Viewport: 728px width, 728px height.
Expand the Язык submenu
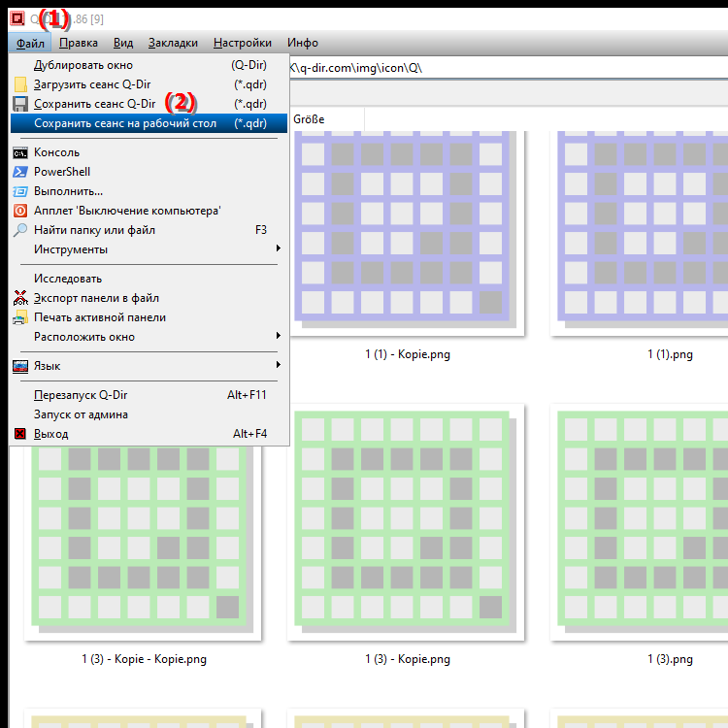point(149,366)
